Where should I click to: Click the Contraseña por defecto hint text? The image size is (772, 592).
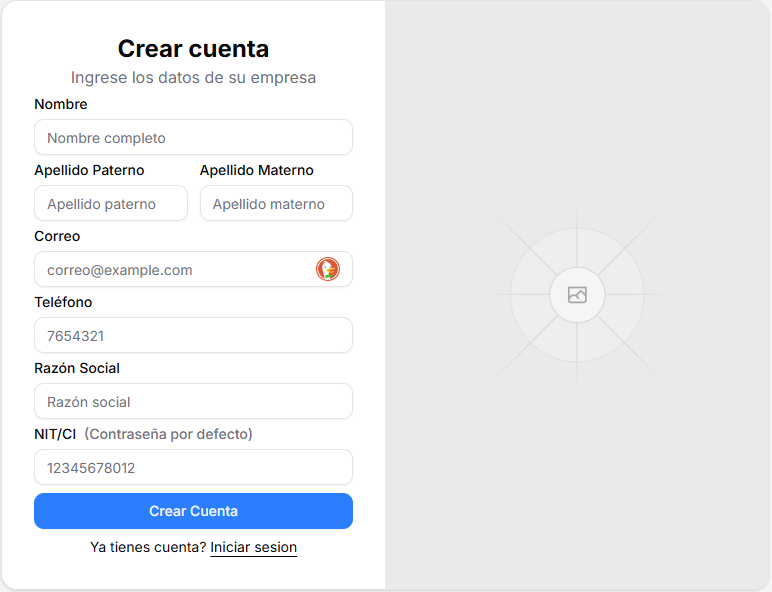[168, 434]
